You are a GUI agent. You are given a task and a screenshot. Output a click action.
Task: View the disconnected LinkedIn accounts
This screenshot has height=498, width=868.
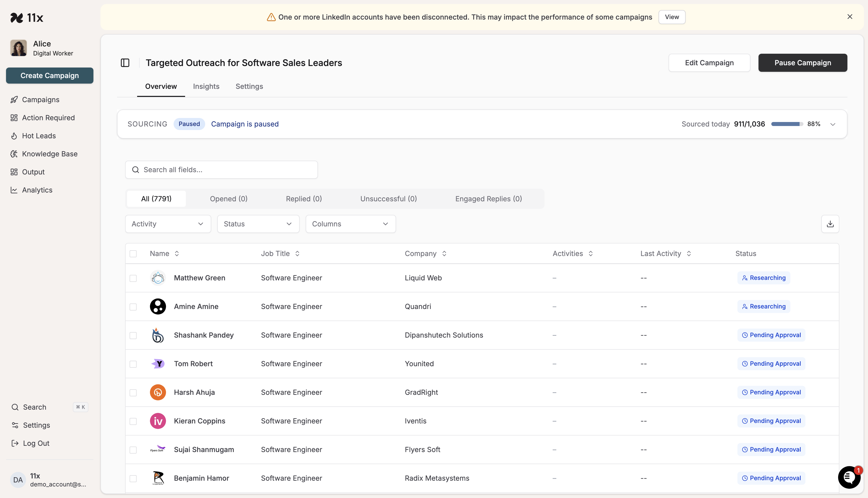coord(672,17)
